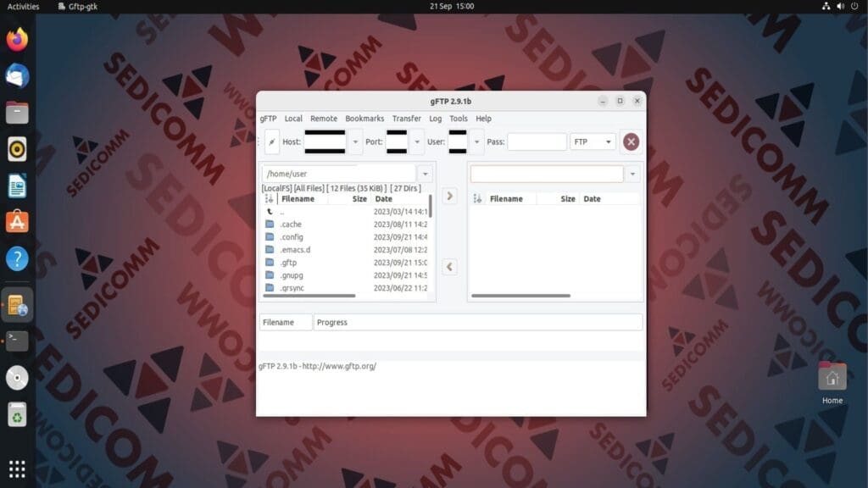This screenshot has width=868, height=488.
Task: Select the .cache folder row
Action: click(x=346, y=224)
